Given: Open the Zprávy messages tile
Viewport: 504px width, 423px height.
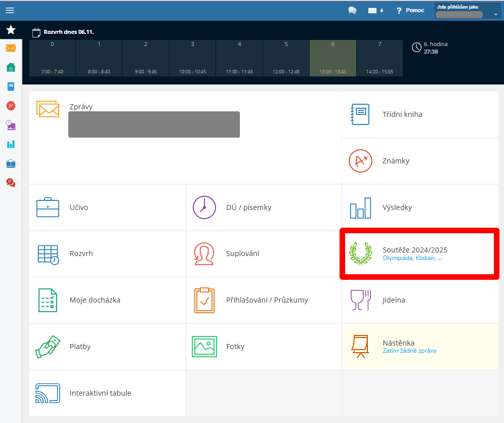Looking at the screenshot, I should tap(186, 138).
